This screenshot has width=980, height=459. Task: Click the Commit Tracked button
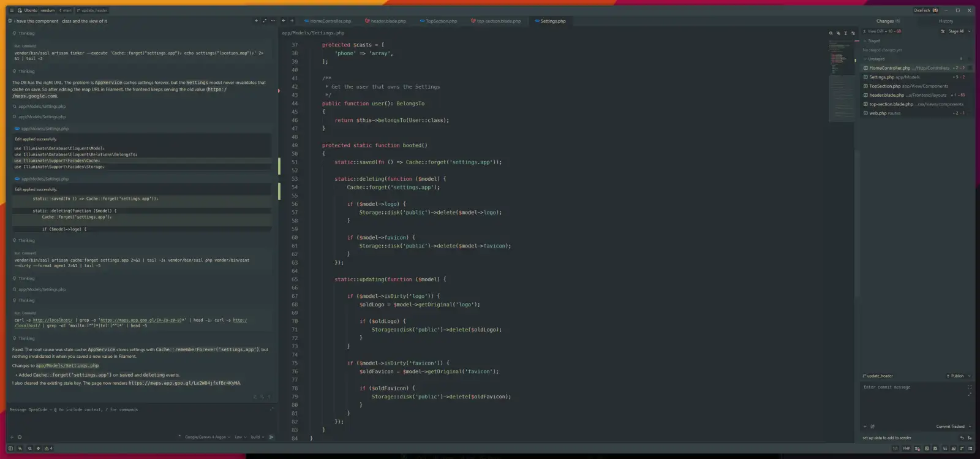950,427
